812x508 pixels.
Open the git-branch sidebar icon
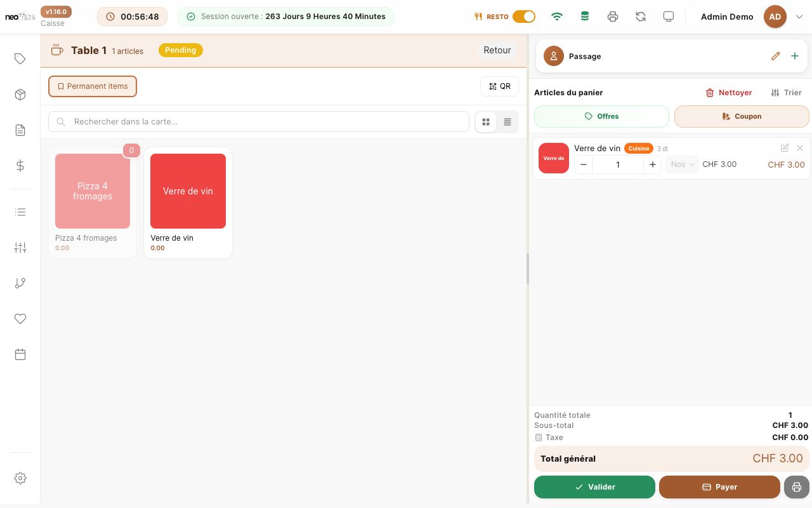click(20, 283)
